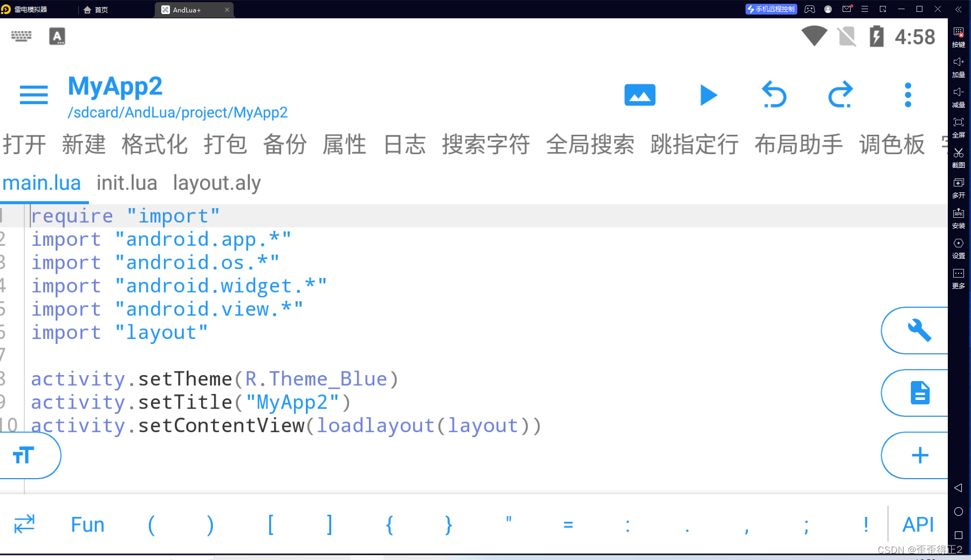Select 打开 to open a file
This screenshot has height=560, width=971.
coord(24,144)
